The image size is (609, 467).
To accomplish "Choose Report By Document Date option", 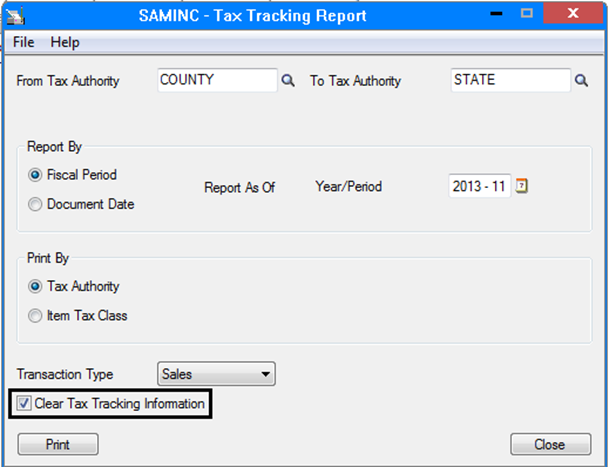I will click(x=36, y=205).
